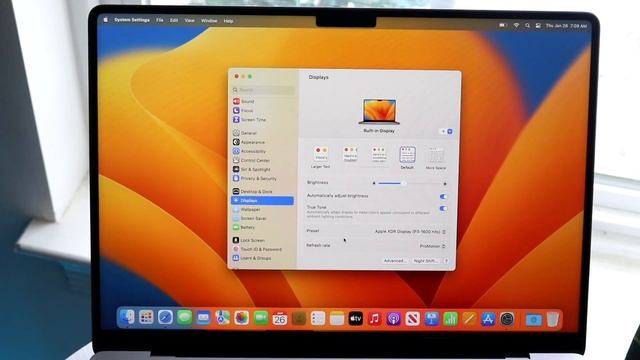Open Apple News from the Dock
This screenshot has width=640, height=360.
coord(412,319)
